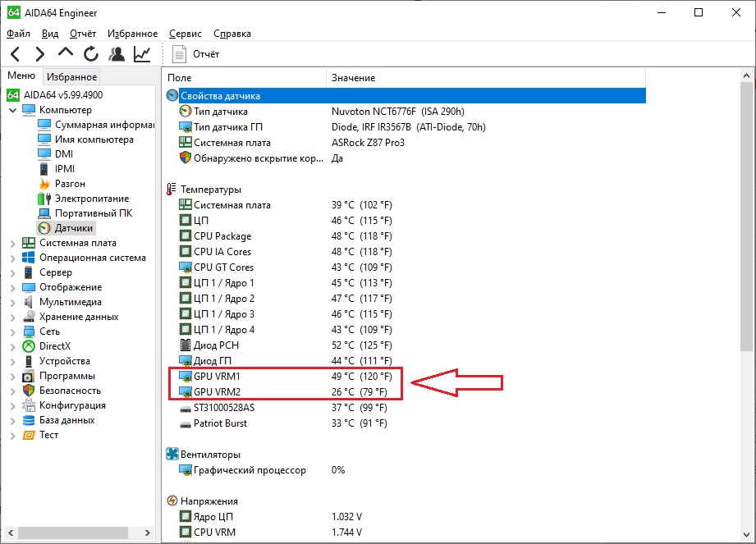Screen dimensions: 756x544
Task: Expand the Хранение данных tree node
Action: [12, 317]
